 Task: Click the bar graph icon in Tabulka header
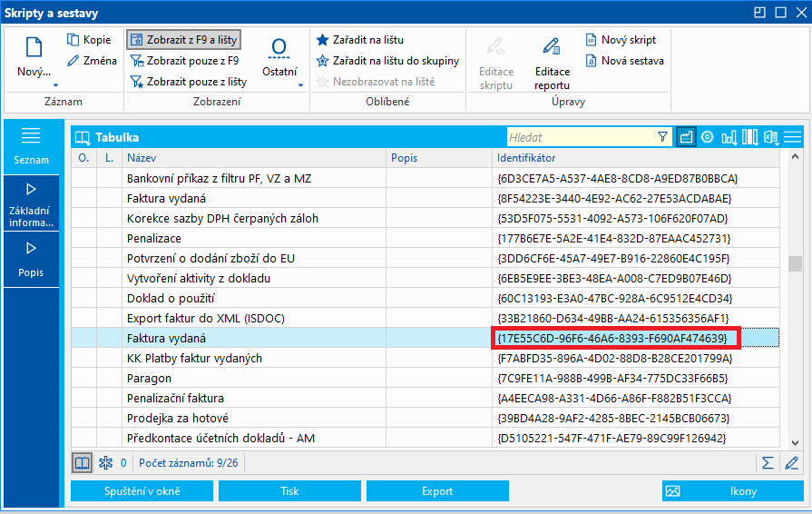729,137
